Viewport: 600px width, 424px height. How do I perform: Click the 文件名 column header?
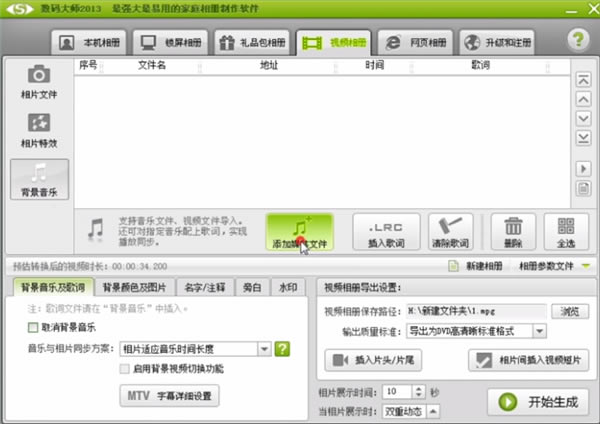click(x=152, y=65)
